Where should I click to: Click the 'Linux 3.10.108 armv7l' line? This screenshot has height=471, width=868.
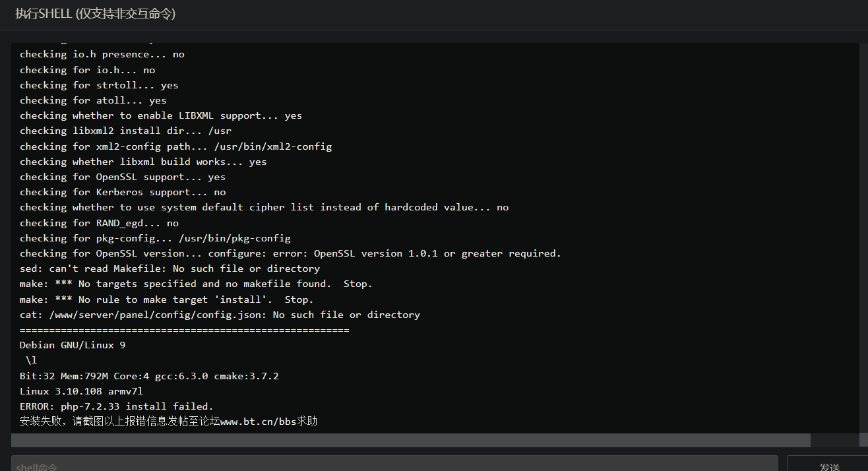click(x=81, y=391)
